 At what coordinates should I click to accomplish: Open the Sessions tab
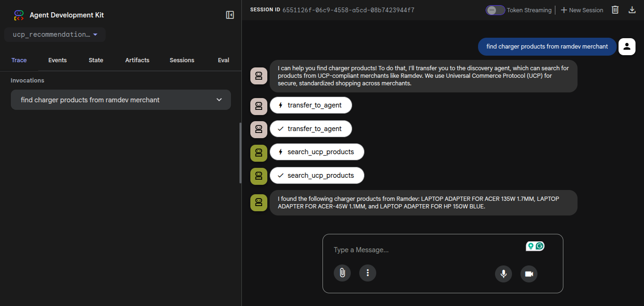(x=182, y=60)
